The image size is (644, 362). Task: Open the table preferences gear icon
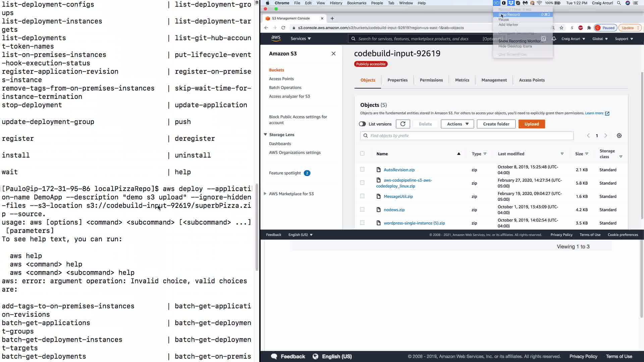pos(619,136)
